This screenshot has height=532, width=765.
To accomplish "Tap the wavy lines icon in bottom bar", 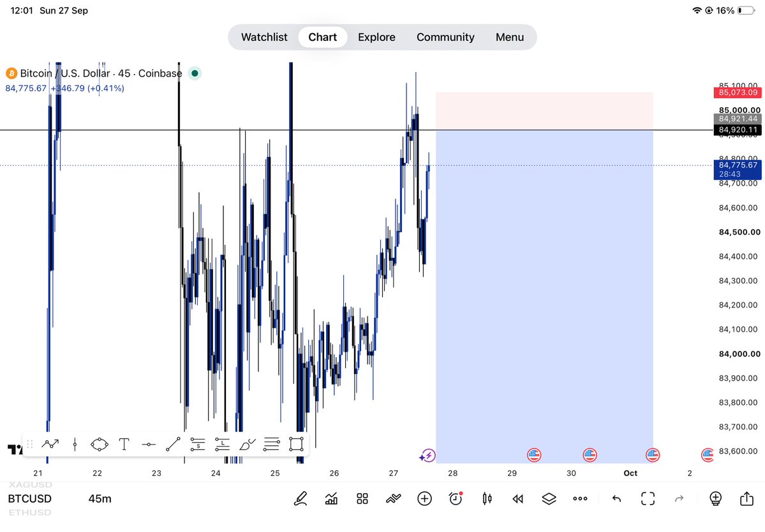I will point(393,498).
